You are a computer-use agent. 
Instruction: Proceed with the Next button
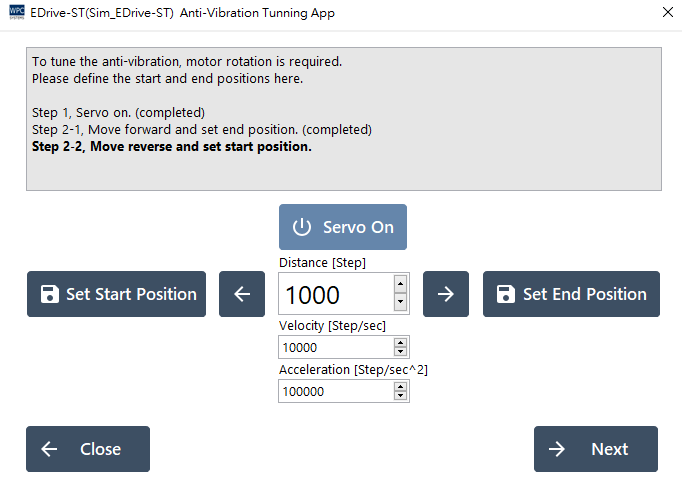point(595,449)
